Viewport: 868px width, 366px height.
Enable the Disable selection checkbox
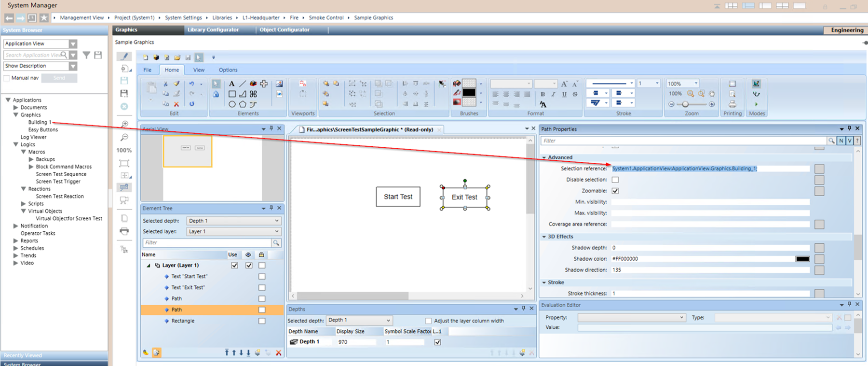(615, 180)
